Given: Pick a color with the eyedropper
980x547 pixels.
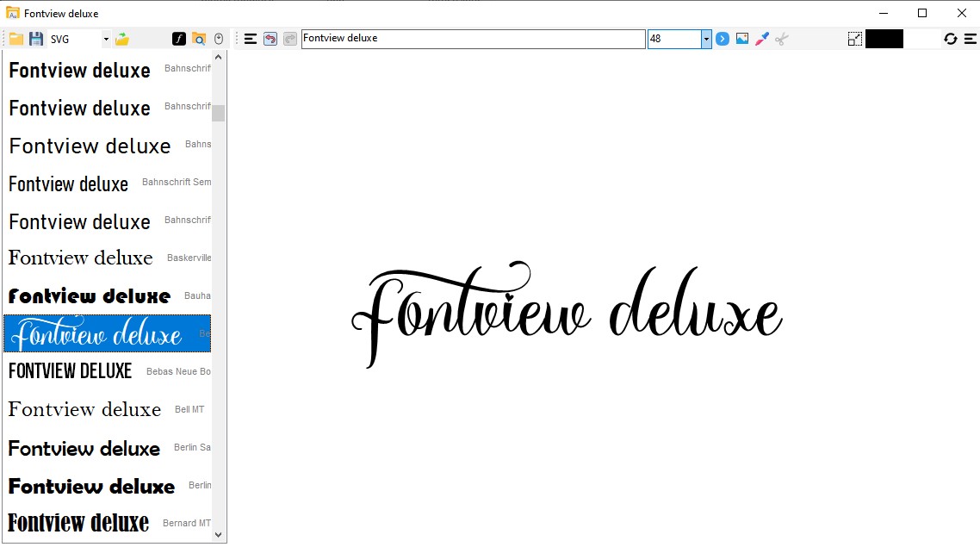Looking at the screenshot, I should coord(760,38).
